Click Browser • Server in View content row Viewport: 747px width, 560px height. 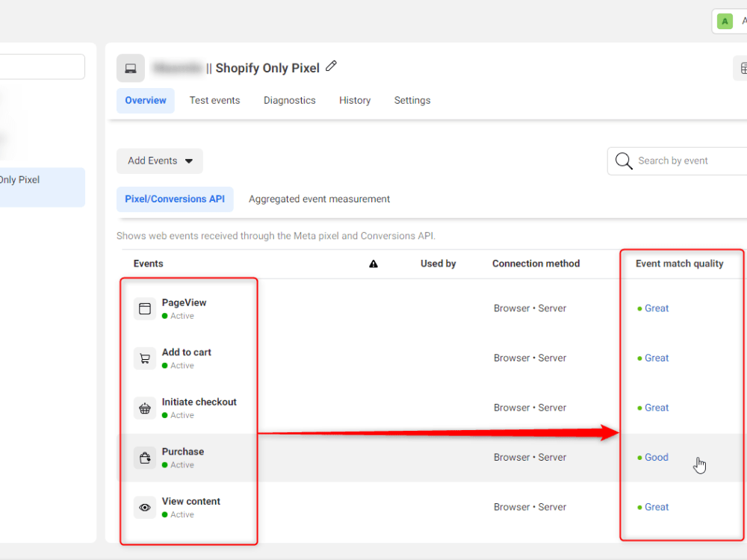(530, 507)
